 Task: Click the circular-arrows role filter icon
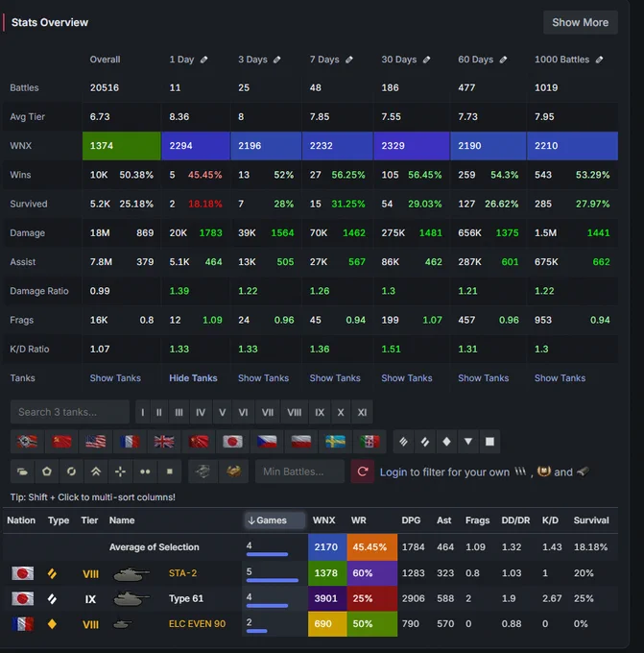tap(72, 472)
